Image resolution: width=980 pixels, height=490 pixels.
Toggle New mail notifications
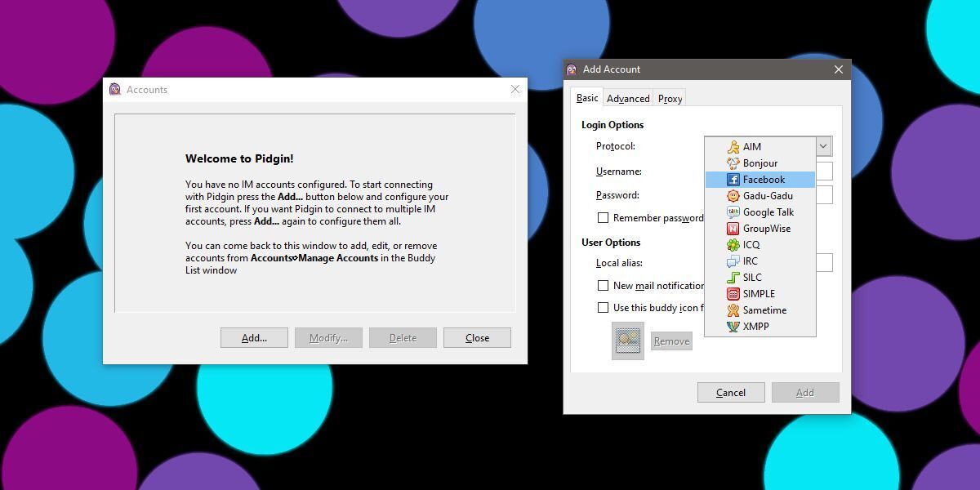coord(604,286)
